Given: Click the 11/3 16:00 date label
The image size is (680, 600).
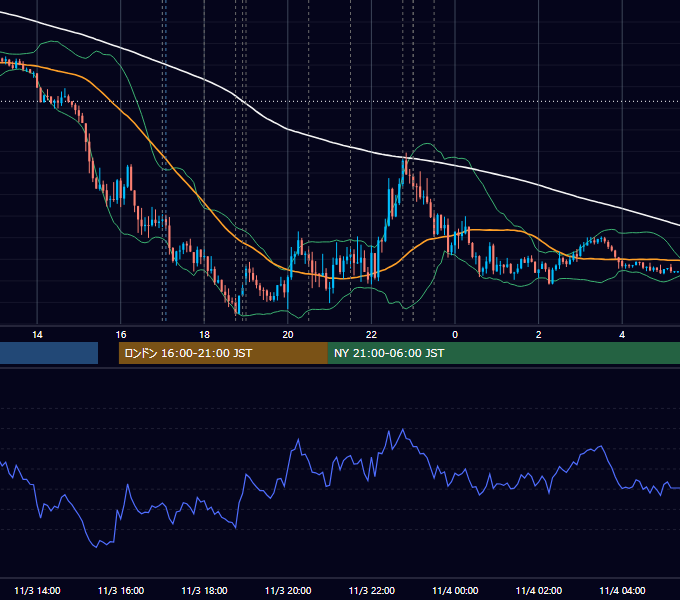Looking at the screenshot, I should (121, 590).
